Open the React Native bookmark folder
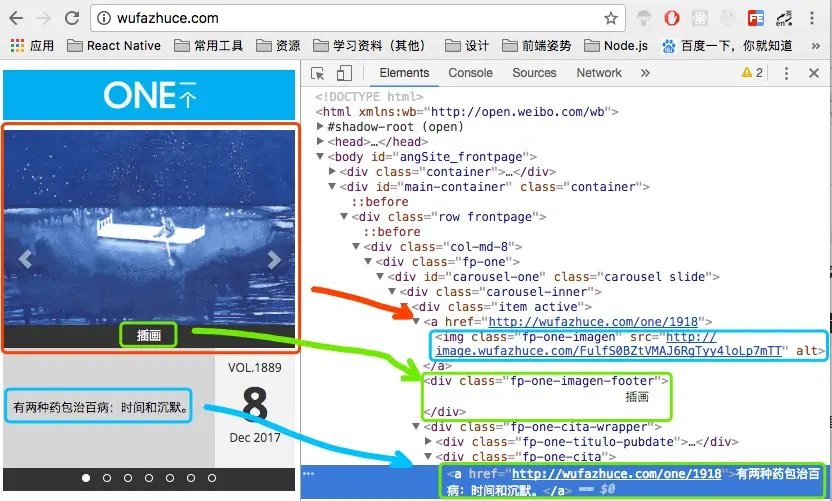The image size is (832, 501). point(114,46)
